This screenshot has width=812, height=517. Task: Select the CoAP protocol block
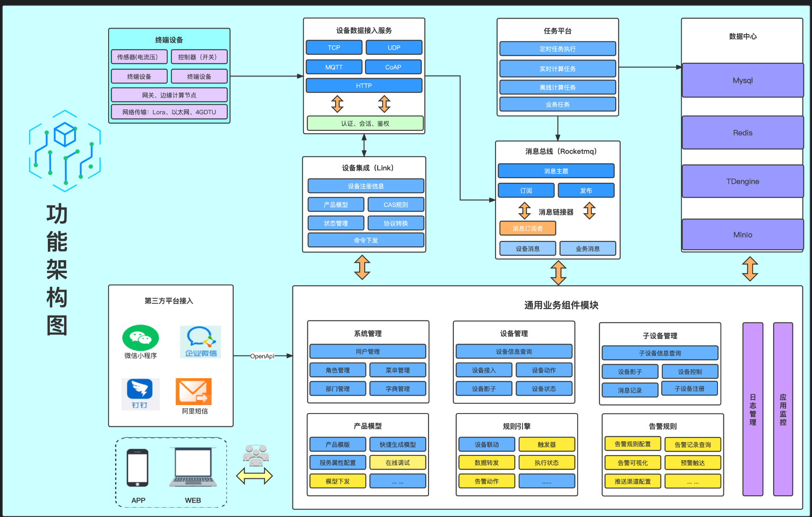(393, 67)
